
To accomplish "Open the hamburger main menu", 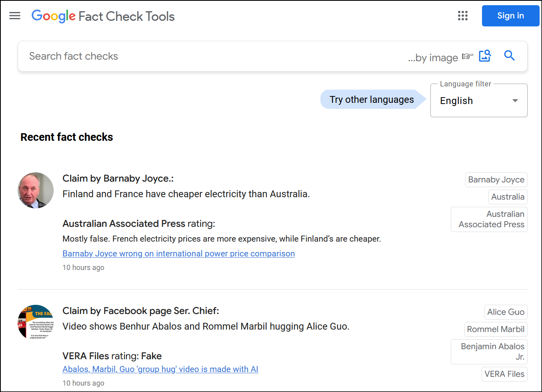I will click(x=15, y=16).
